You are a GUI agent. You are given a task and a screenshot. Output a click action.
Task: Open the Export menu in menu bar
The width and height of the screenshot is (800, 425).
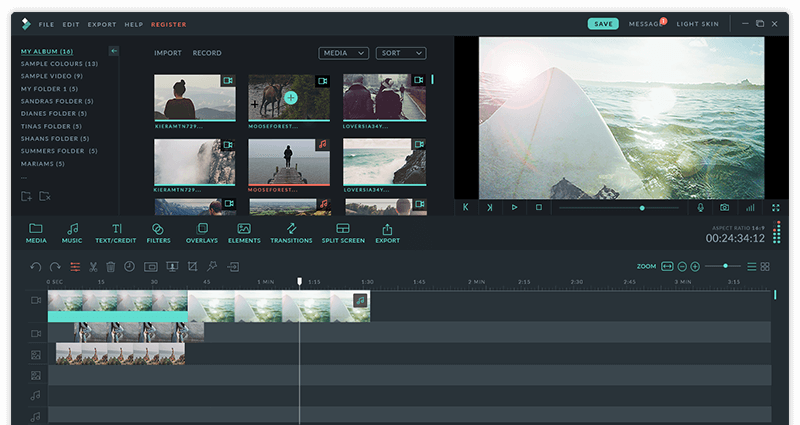(x=102, y=24)
